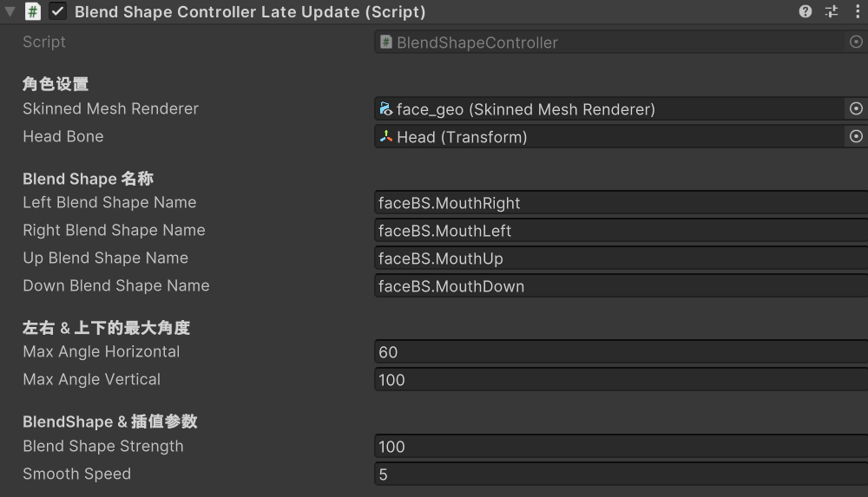Click the Max Angle Horizontal value field

621,352
